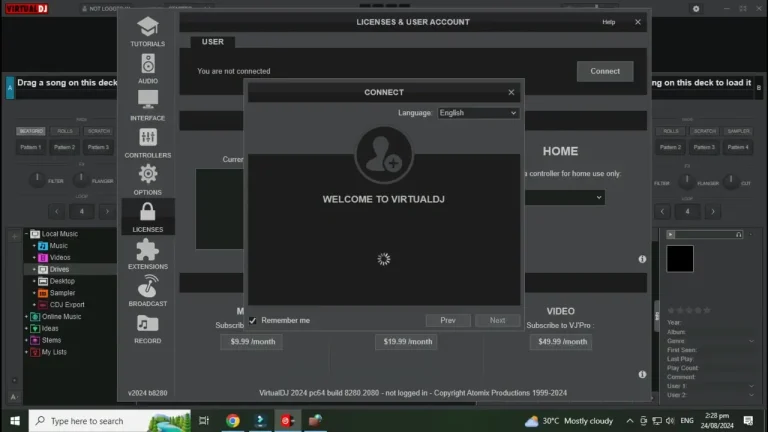This screenshot has width=768, height=432.
Task: Decrease loop size on deck A
Action: tap(57, 212)
